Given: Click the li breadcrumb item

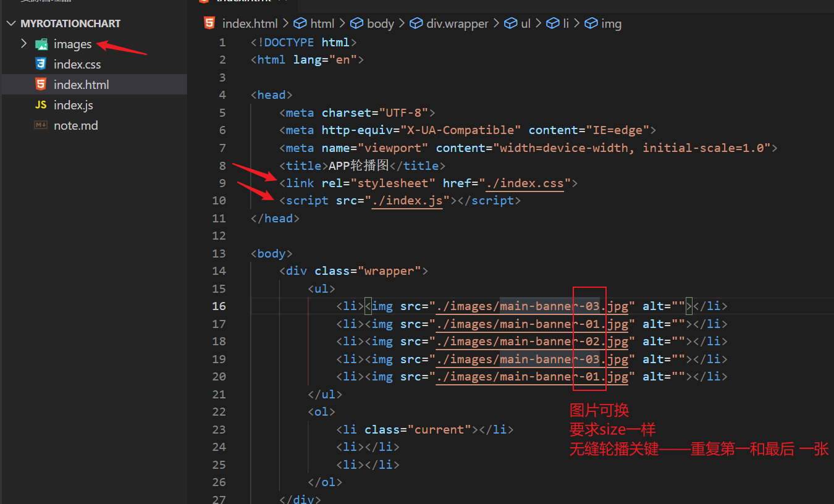Looking at the screenshot, I should (x=565, y=23).
